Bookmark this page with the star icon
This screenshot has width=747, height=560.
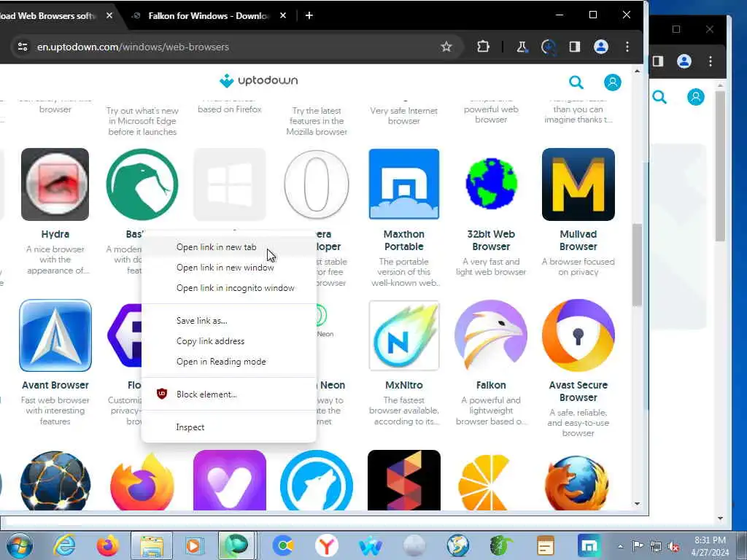click(x=446, y=47)
